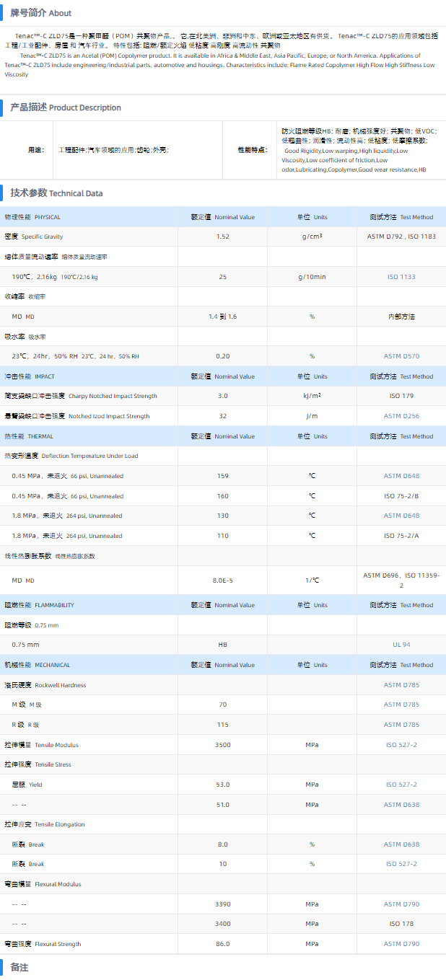This screenshot has height=980, width=446.
Task: Select the expansion coefficient 8.0E-5
Action: [x=222, y=580]
